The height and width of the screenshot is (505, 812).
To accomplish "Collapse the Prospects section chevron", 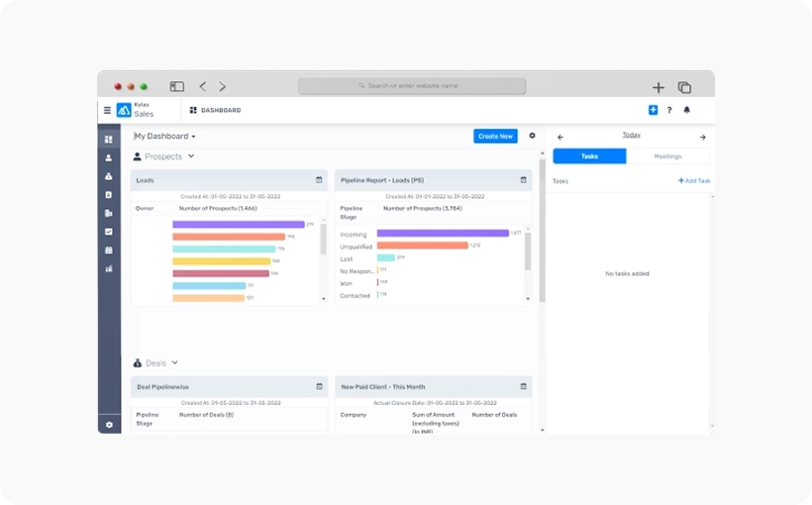I will [191, 156].
